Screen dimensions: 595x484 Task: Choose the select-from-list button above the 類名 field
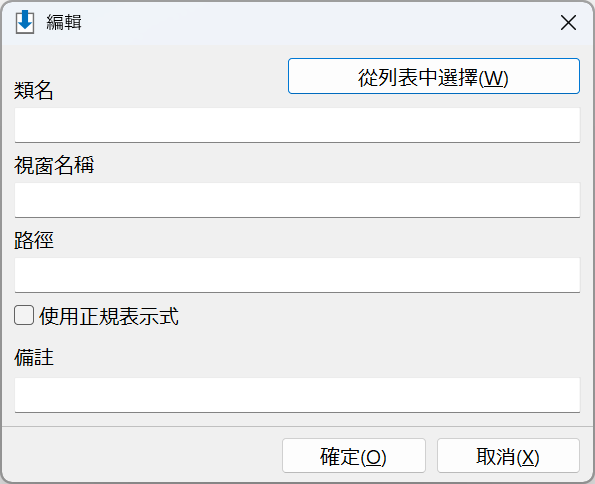point(434,76)
